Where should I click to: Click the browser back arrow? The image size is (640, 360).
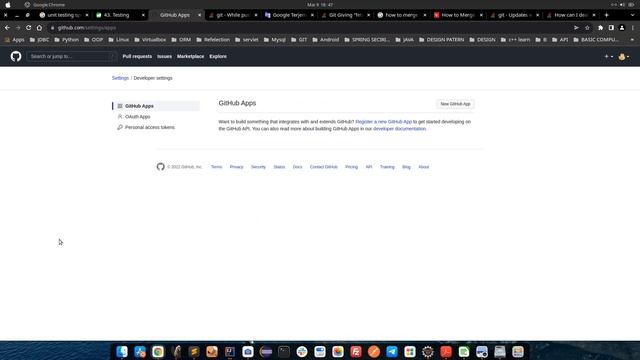tap(7, 28)
